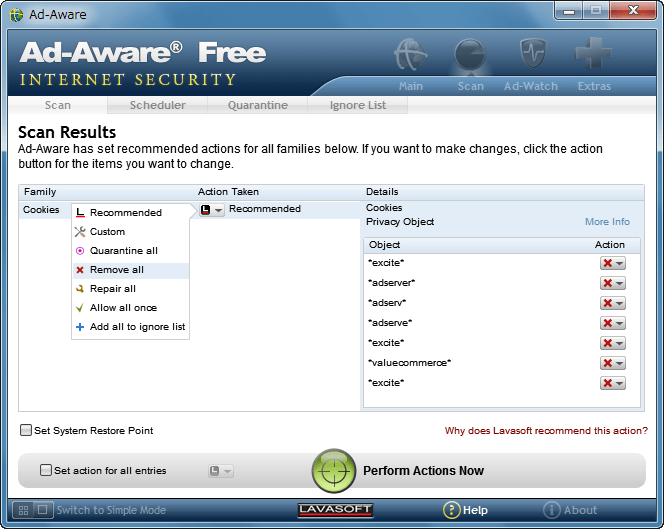Select the *adserver* object row
The image size is (664, 529).
(501, 283)
